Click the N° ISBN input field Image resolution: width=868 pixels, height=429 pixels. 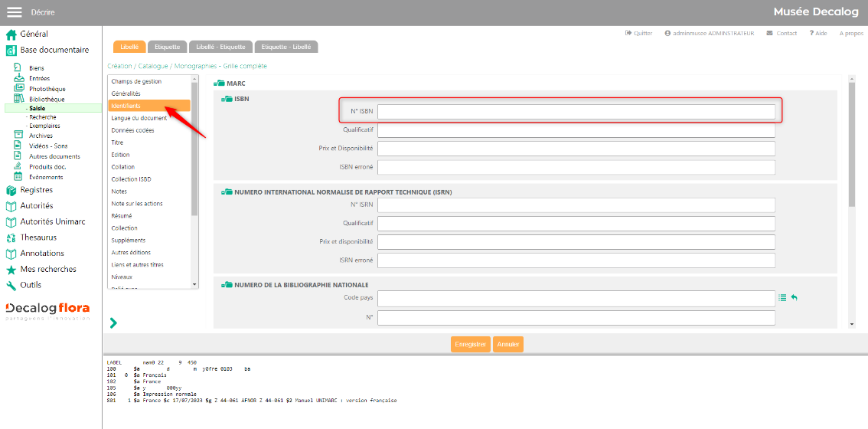click(x=576, y=112)
